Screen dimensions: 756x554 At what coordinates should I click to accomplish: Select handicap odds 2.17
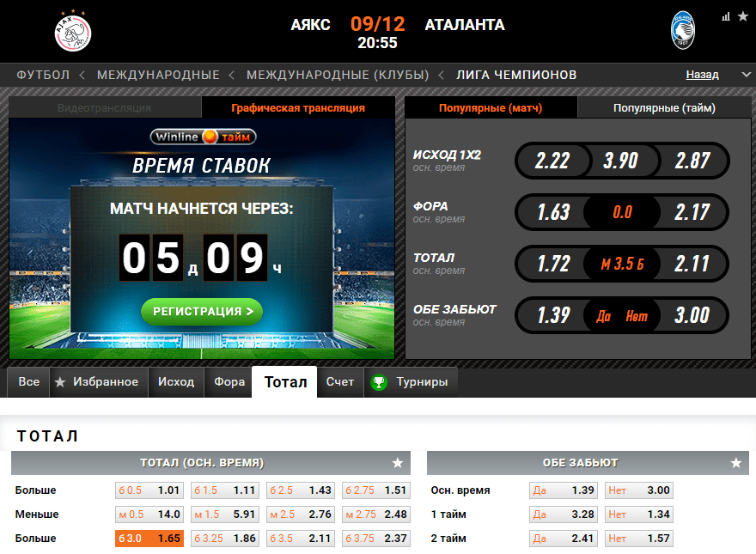pos(692,212)
